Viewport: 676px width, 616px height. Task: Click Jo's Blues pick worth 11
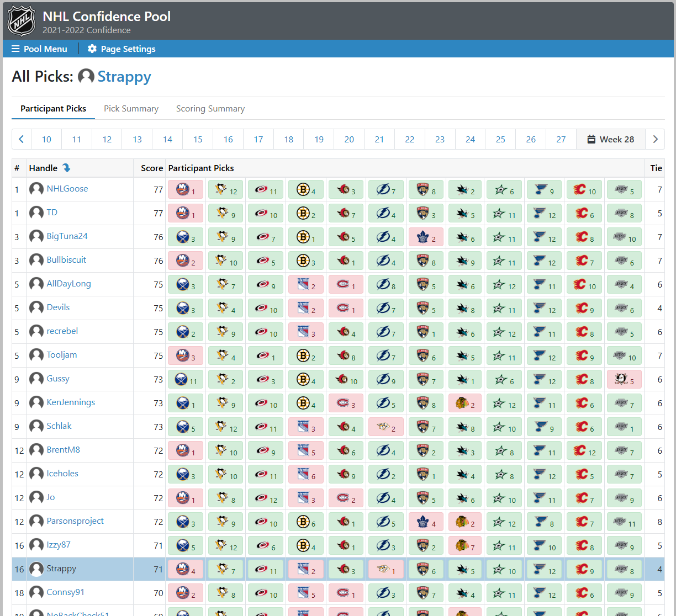pos(544,498)
